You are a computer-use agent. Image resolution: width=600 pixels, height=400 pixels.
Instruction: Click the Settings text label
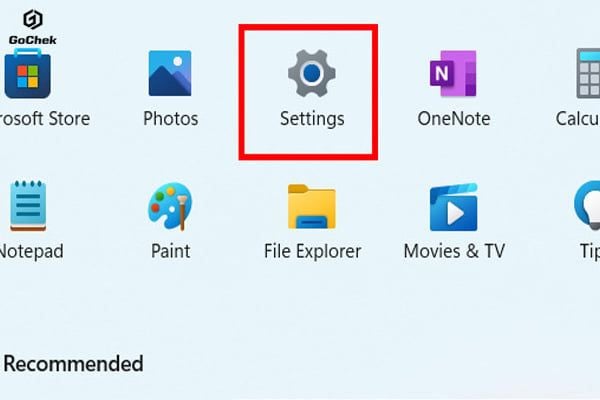tap(312, 119)
